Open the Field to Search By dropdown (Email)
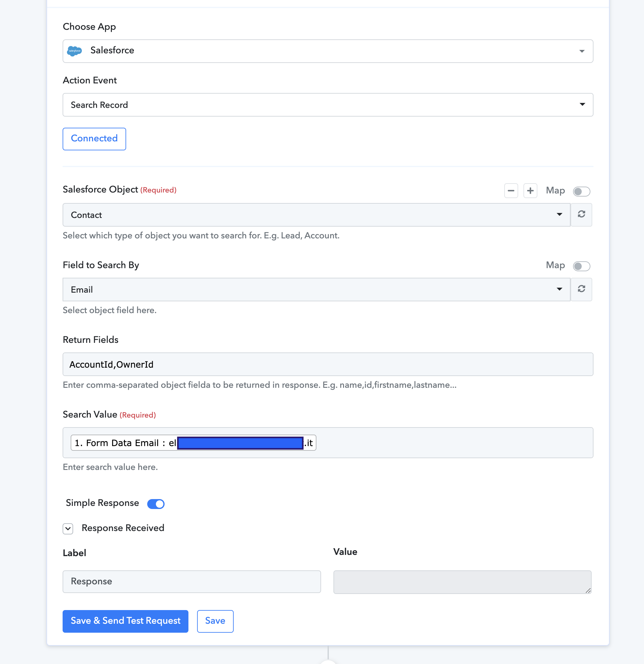The image size is (644, 664). coord(316,290)
